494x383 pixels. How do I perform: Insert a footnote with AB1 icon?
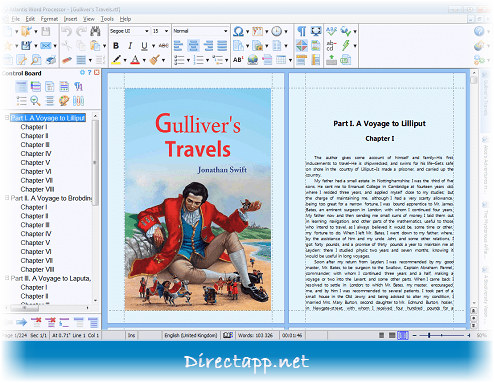coord(238,60)
